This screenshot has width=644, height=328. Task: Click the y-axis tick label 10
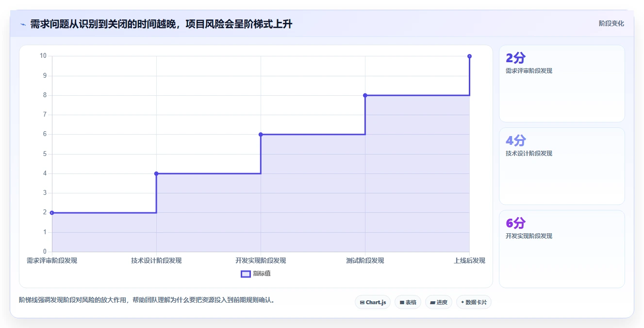(x=43, y=56)
